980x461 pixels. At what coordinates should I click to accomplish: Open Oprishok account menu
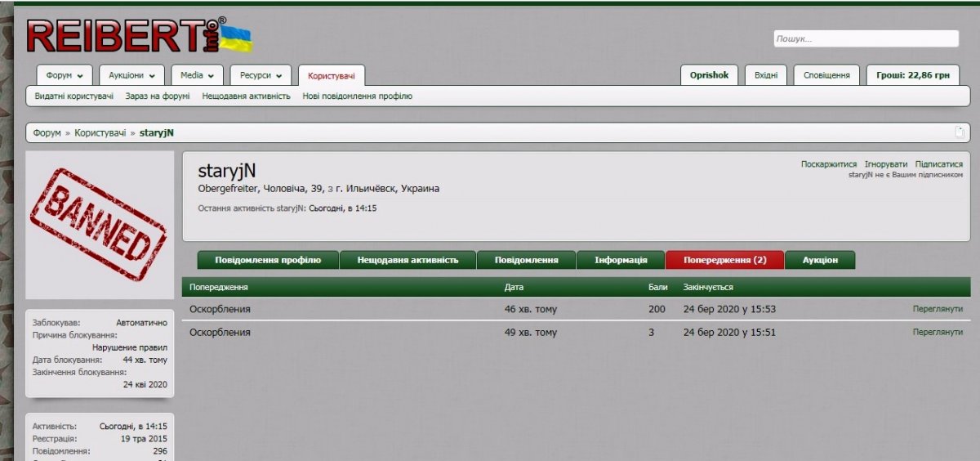709,75
